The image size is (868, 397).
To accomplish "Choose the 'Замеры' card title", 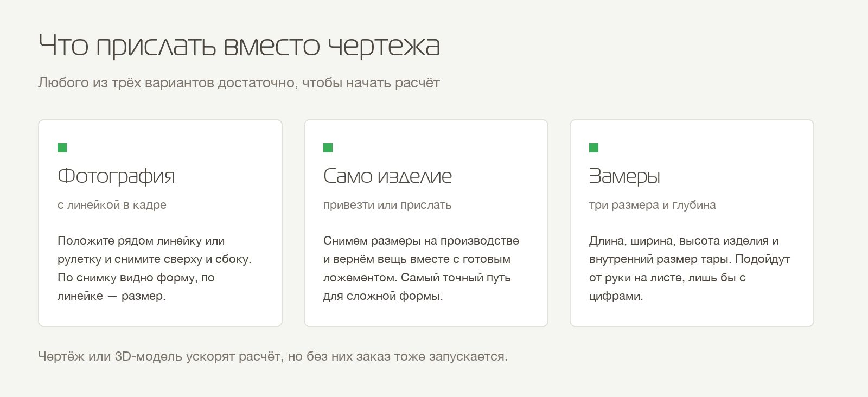I will [x=624, y=176].
